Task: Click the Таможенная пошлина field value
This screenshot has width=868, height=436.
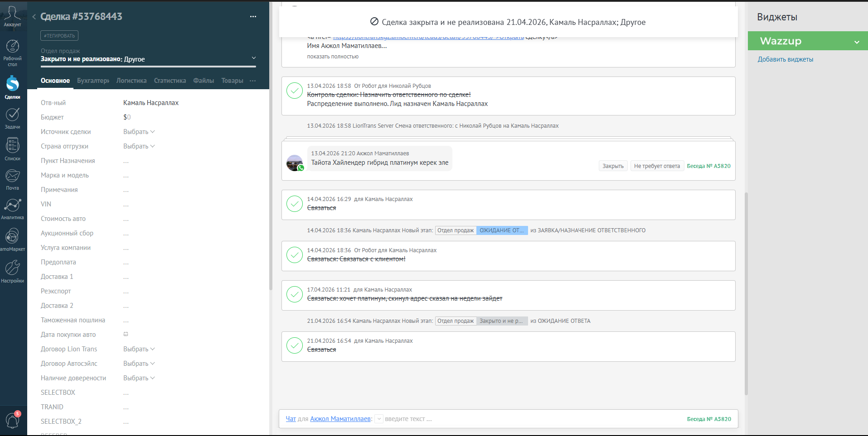Action: [x=126, y=321]
